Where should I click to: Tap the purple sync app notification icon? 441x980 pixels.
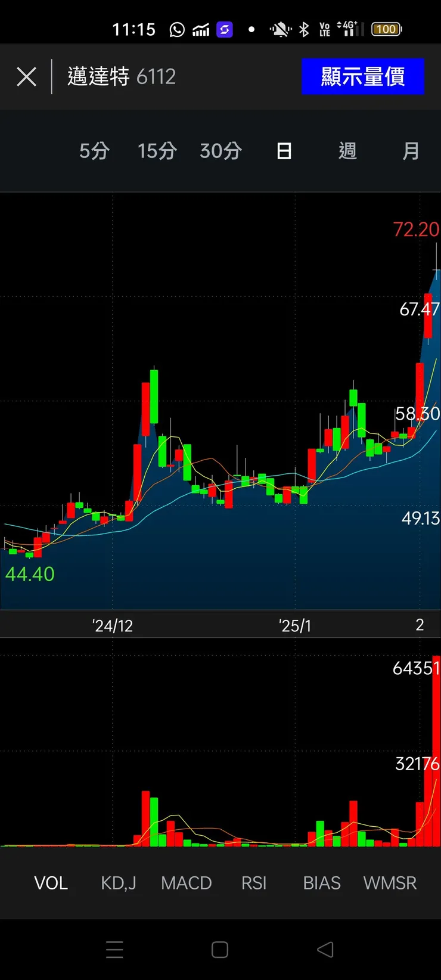point(225,29)
